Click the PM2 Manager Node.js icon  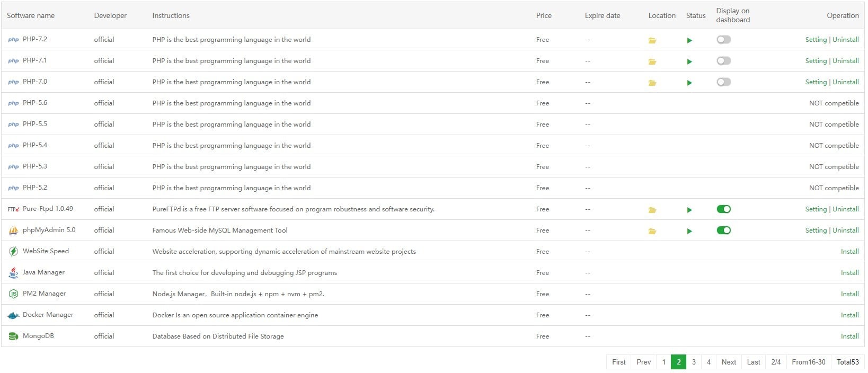click(13, 294)
